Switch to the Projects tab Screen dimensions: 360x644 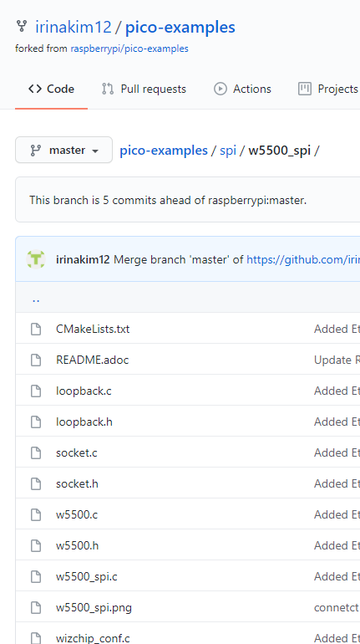click(328, 89)
